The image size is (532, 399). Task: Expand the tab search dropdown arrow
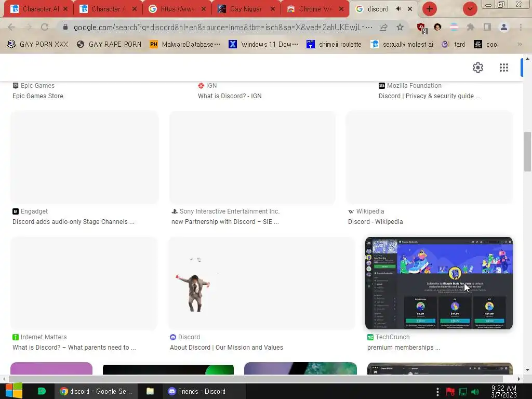tap(470, 9)
